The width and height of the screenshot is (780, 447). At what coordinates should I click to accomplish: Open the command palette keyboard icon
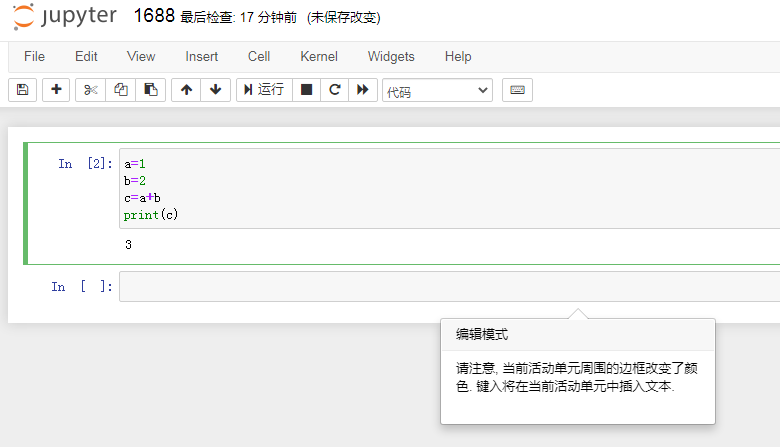(517, 90)
